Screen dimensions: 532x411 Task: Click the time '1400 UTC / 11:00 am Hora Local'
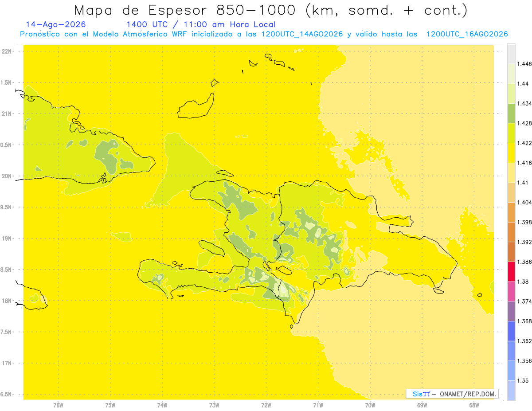201,25
